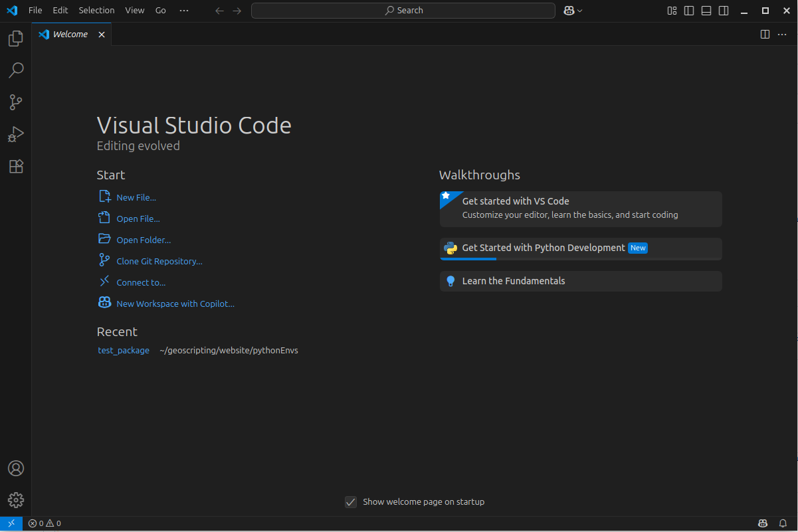Open the editor More Actions menu
Viewport: 798px width, 532px height.
[781, 35]
